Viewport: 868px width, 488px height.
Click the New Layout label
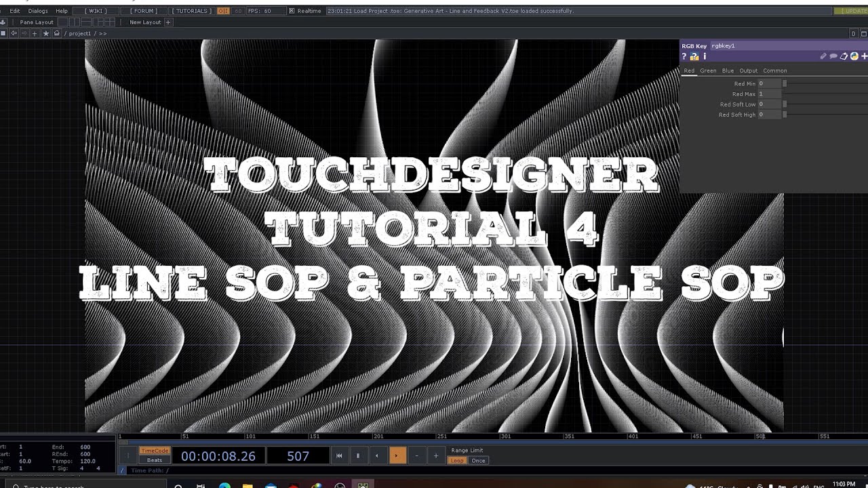145,22
